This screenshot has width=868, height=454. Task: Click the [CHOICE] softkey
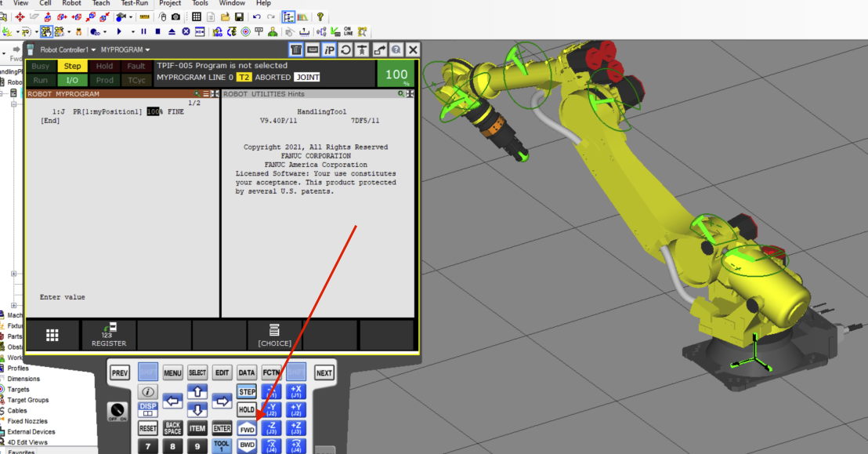[x=274, y=336]
